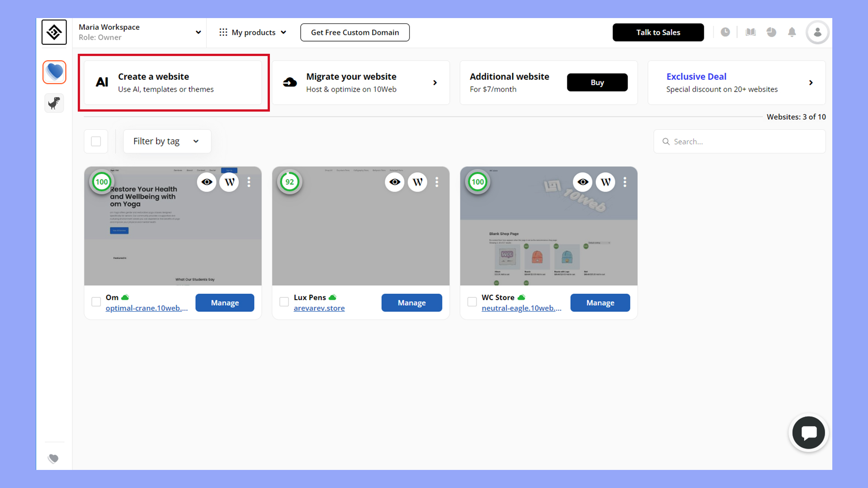Select the Lux Pens checkbox
Image resolution: width=868 pixels, height=488 pixels.
coord(283,301)
